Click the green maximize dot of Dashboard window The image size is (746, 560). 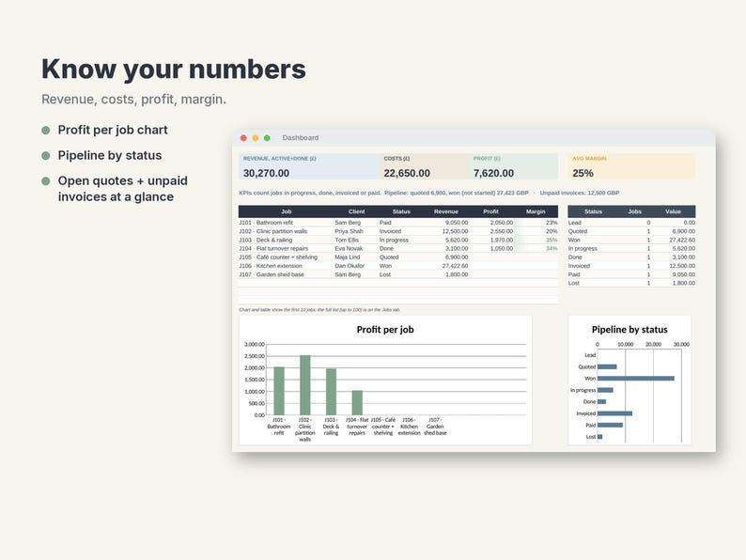pos(267,138)
